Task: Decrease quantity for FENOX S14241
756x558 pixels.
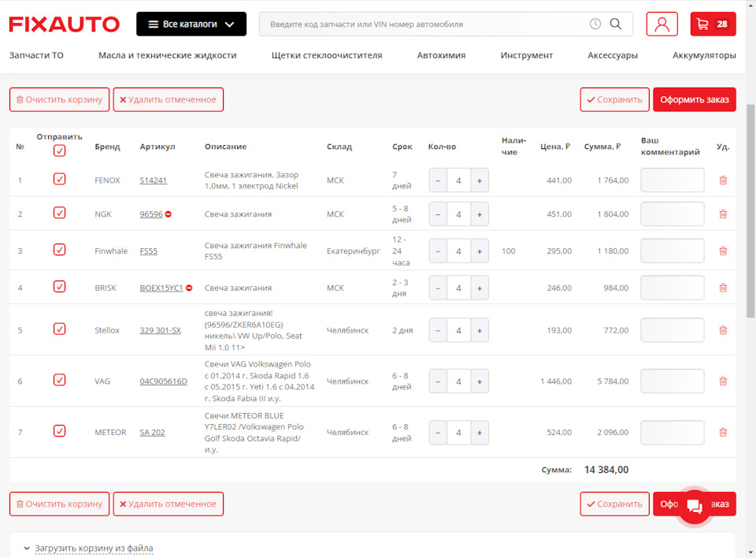Action: click(x=438, y=180)
